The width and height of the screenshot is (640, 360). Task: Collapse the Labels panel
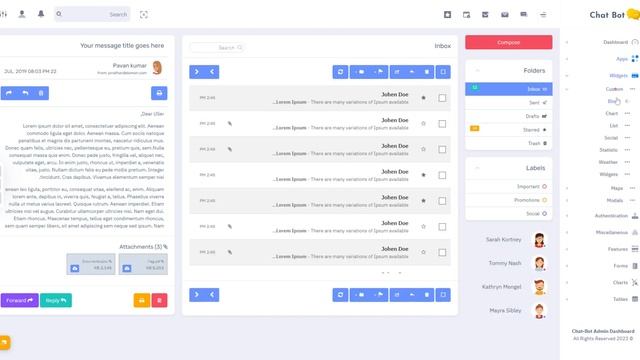point(477,168)
